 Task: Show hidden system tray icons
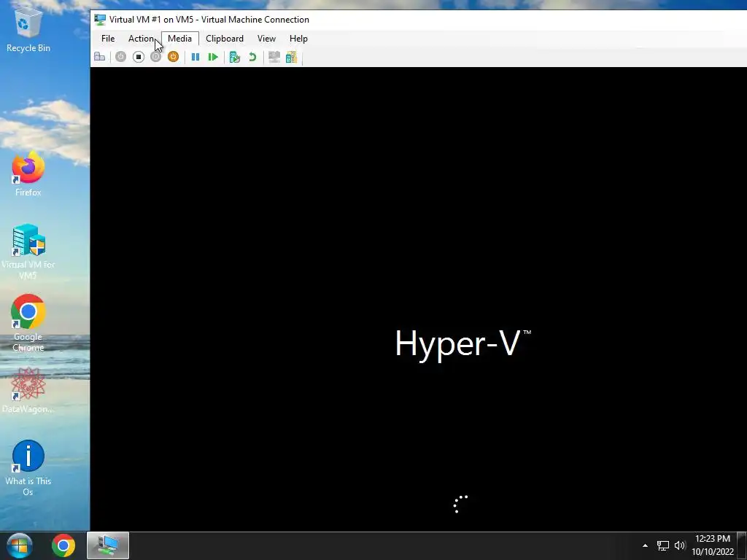point(645,545)
